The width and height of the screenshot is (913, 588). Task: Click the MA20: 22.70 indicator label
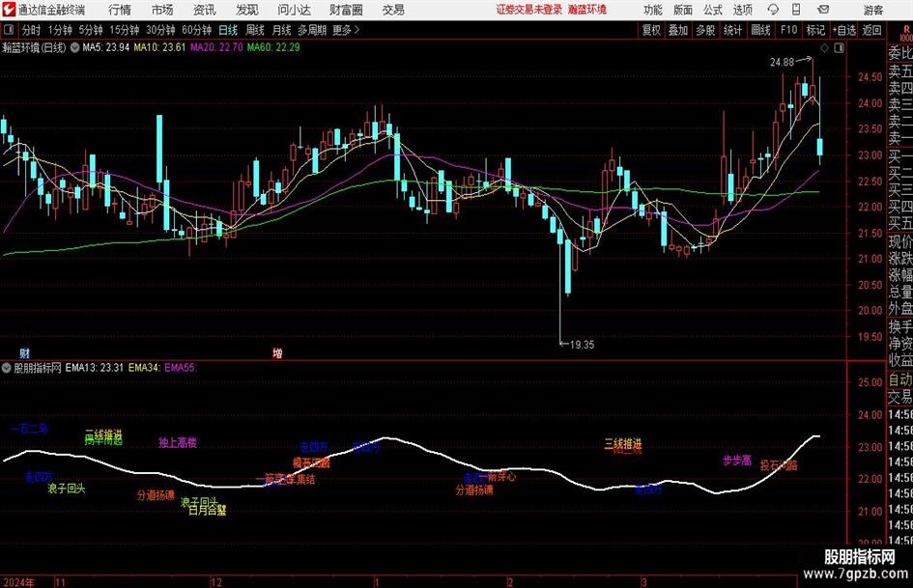216,47
